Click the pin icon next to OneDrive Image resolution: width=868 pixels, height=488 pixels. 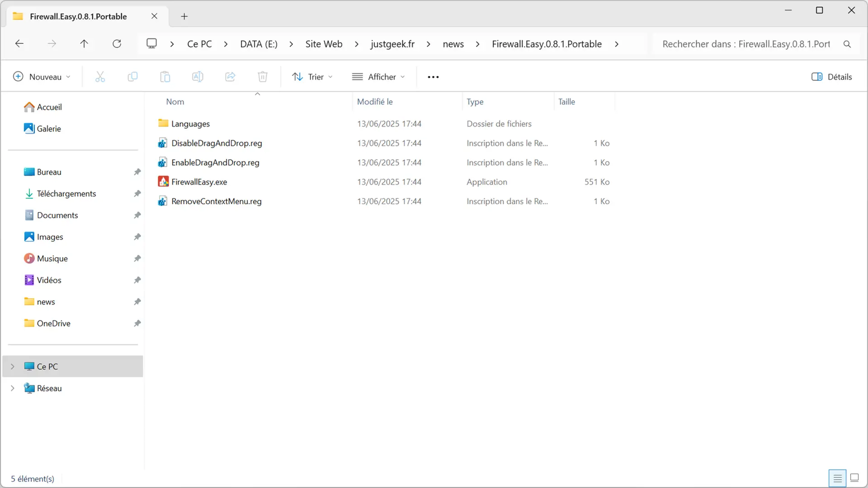tap(137, 324)
